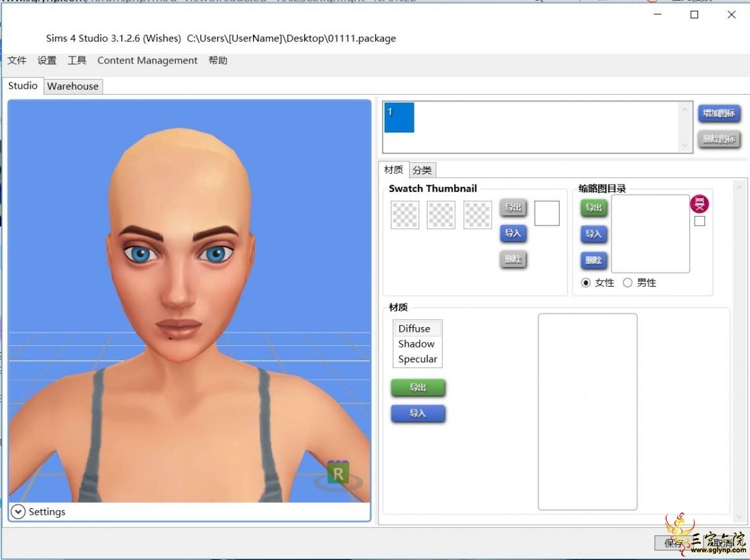Click the 保存 button
Screen dimensions: 750x560
[x=674, y=543]
